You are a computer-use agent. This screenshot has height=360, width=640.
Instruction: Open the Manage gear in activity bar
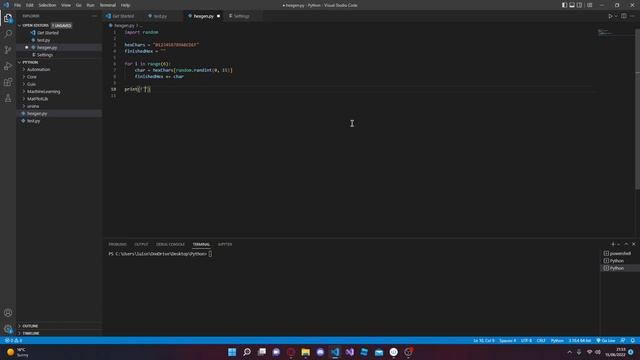(x=8, y=329)
